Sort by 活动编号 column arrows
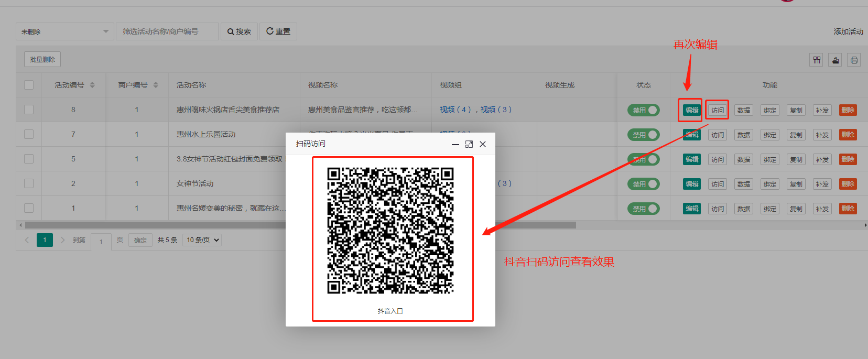Screen dimensions: 868x359 [92, 85]
